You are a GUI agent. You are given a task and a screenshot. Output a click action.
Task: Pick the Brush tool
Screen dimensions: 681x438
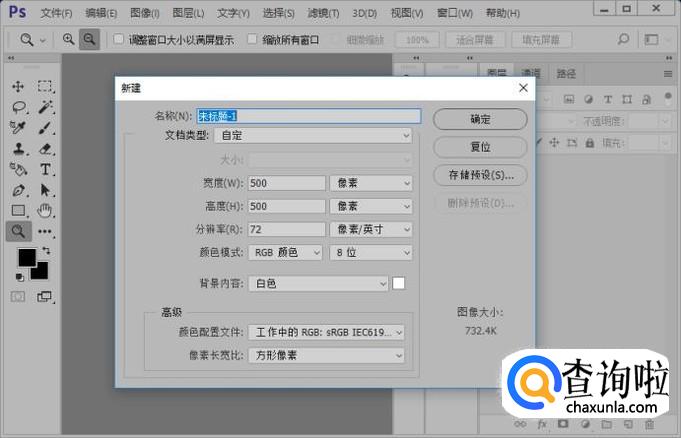(46, 128)
